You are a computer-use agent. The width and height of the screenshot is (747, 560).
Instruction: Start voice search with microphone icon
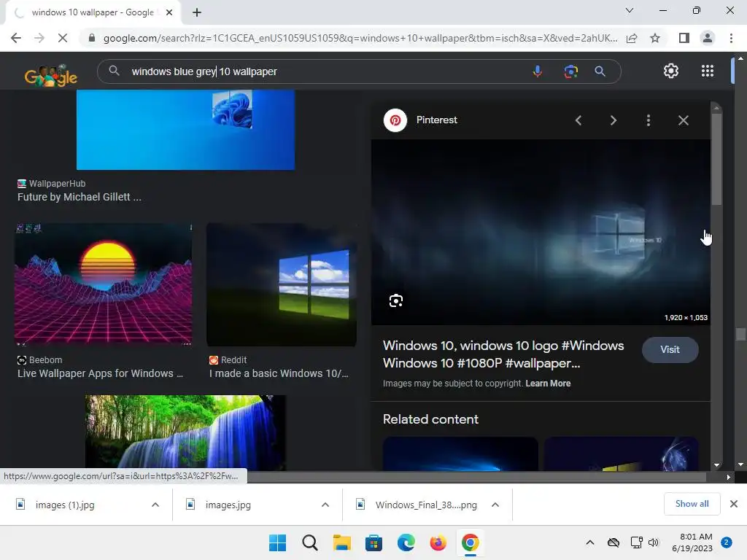tap(538, 71)
